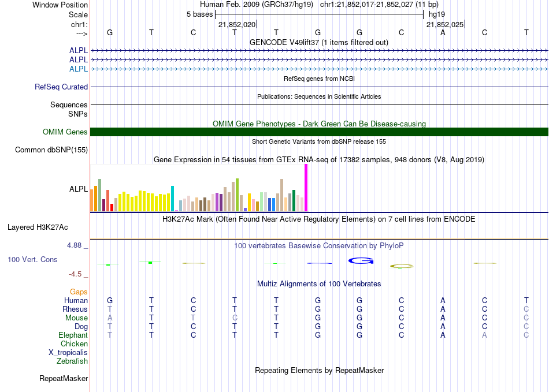Select the Elephant species label
Screen dimensions: 549x392
click(73, 335)
